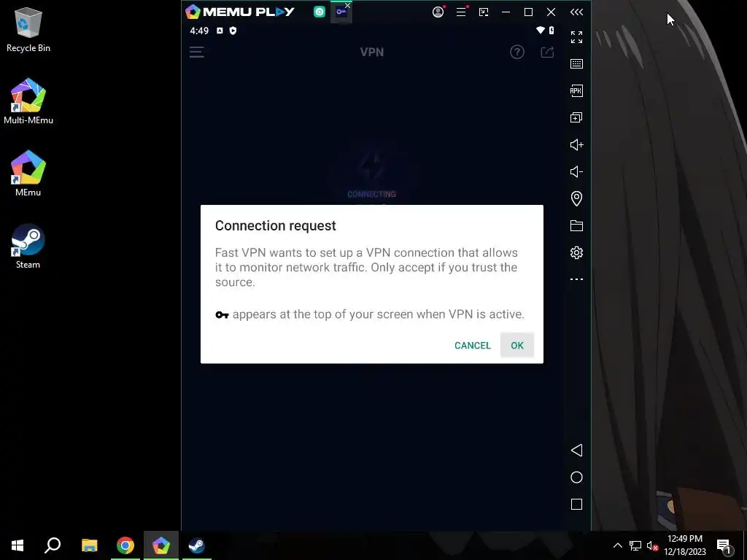The image size is (747, 560).
Task: Open MEmu Play title bar menu
Action: point(461,12)
